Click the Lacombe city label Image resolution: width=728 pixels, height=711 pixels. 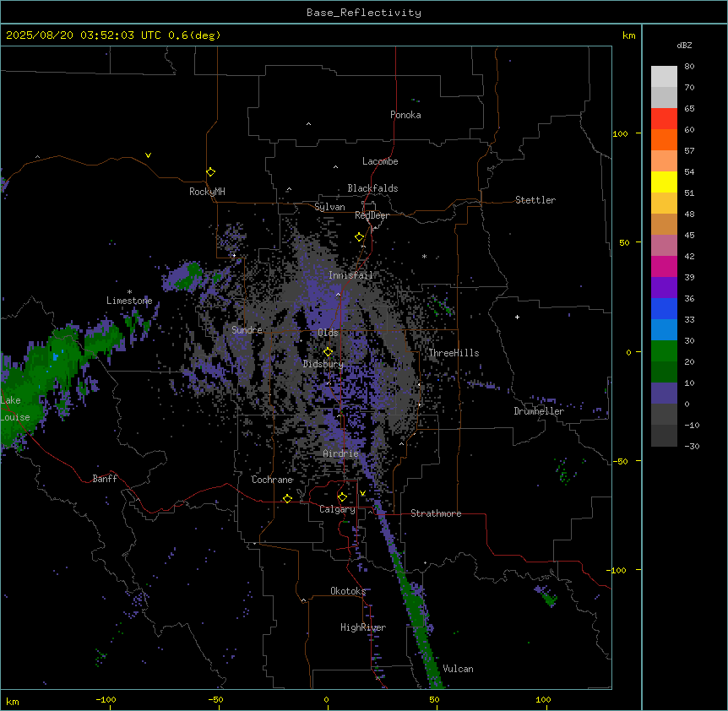pos(380,161)
